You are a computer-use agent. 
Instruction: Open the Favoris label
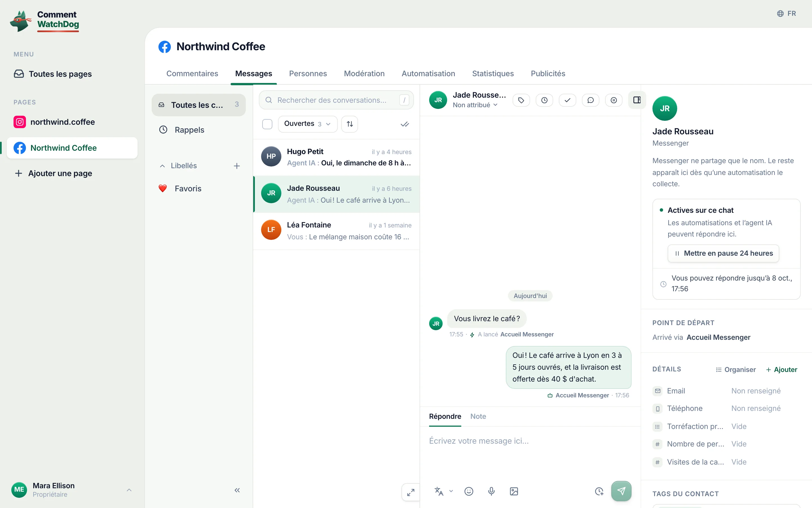[x=199, y=189]
